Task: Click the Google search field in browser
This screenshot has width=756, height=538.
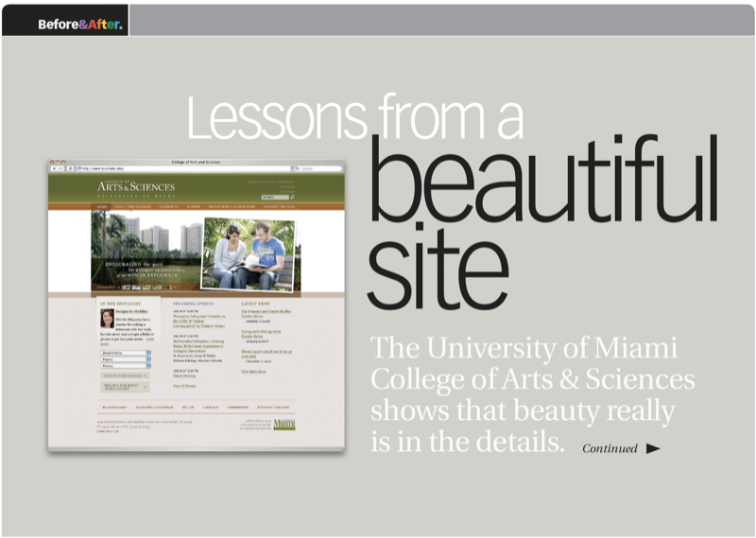Action: (x=317, y=169)
